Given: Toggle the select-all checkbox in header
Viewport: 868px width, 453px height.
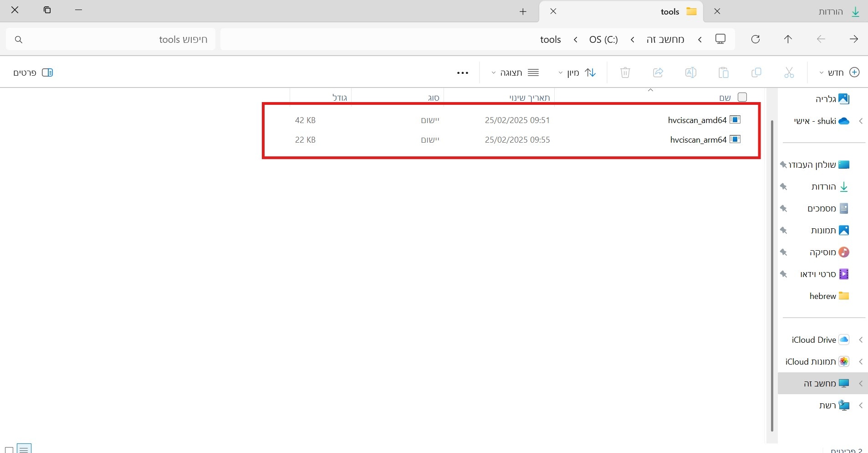Looking at the screenshot, I should 742,97.
